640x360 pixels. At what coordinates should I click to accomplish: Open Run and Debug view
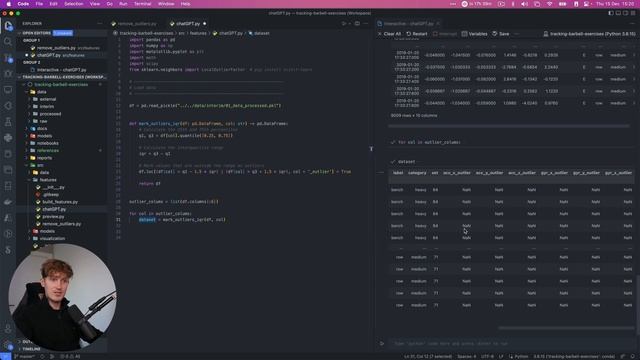click(8, 74)
